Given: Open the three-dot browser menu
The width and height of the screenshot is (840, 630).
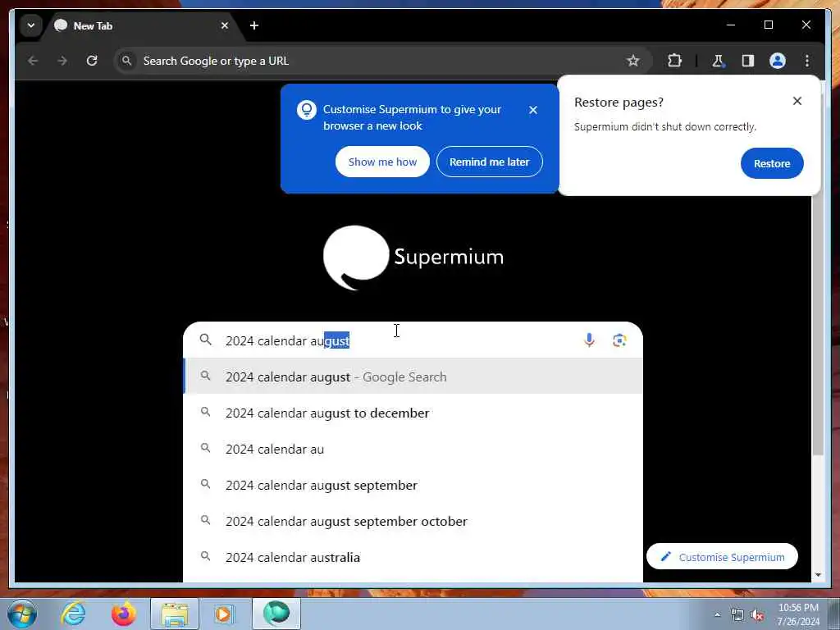Looking at the screenshot, I should (807, 61).
